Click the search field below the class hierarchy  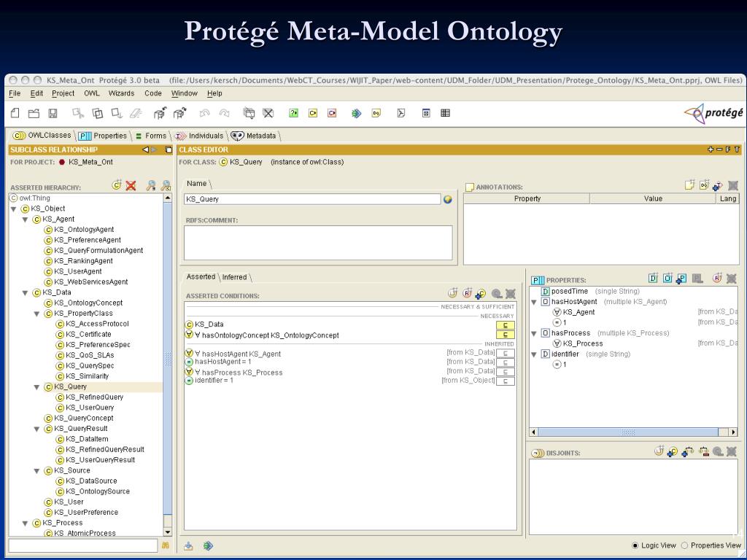tap(83, 545)
